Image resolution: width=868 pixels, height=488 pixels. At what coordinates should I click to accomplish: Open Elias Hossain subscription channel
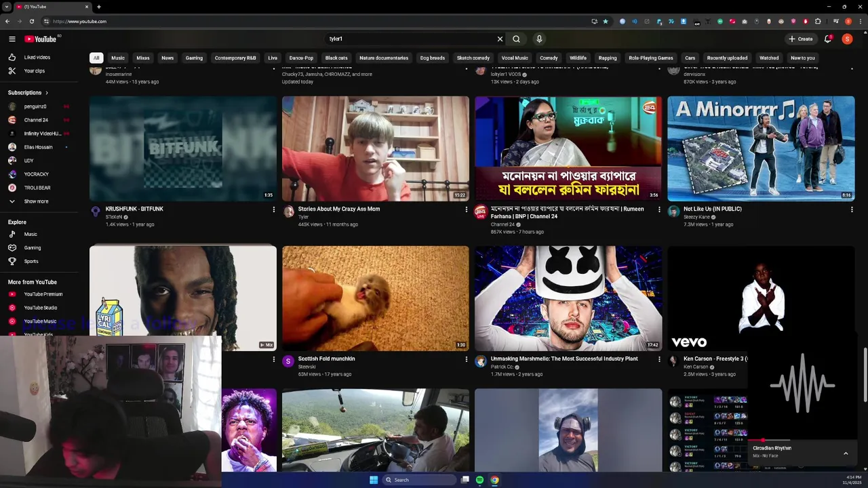37,147
